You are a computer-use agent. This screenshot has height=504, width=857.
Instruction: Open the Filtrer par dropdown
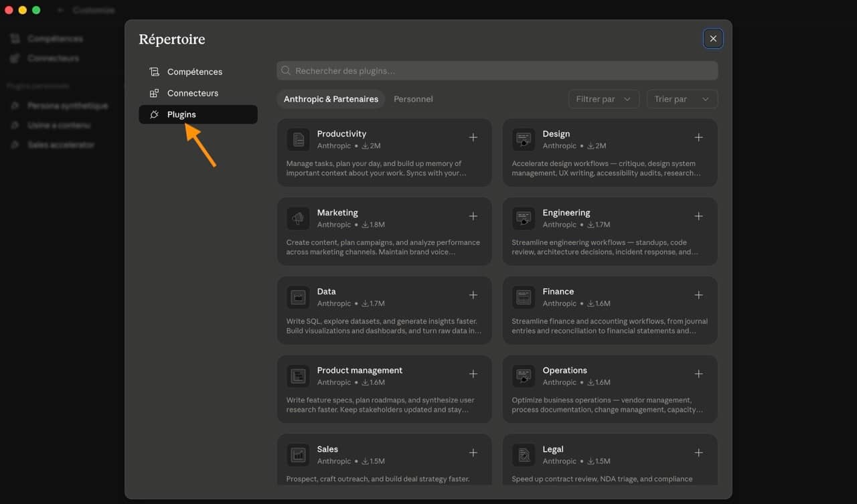point(603,99)
